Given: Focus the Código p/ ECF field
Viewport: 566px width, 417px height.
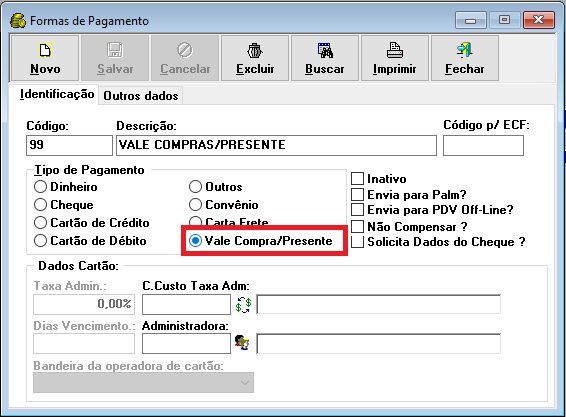Looking at the screenshot, I should (483, 145).
